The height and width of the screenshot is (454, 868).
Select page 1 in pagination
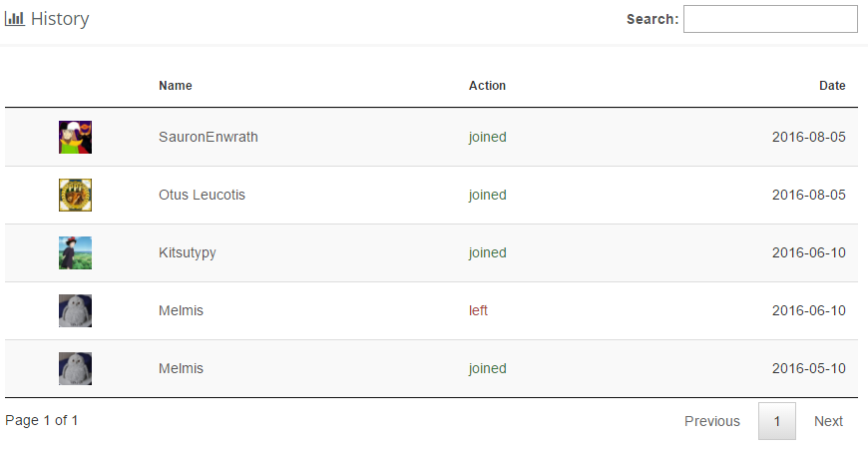(x=777, y=421)
